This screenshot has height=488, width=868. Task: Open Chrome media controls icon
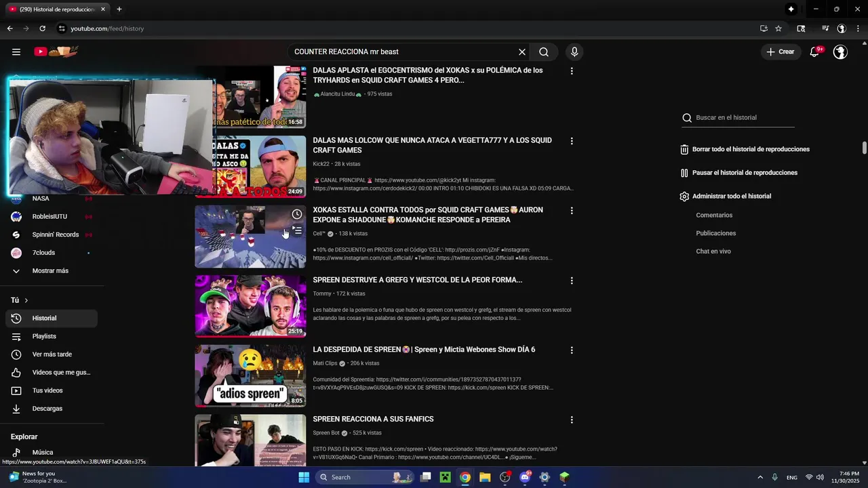(825, 28)
